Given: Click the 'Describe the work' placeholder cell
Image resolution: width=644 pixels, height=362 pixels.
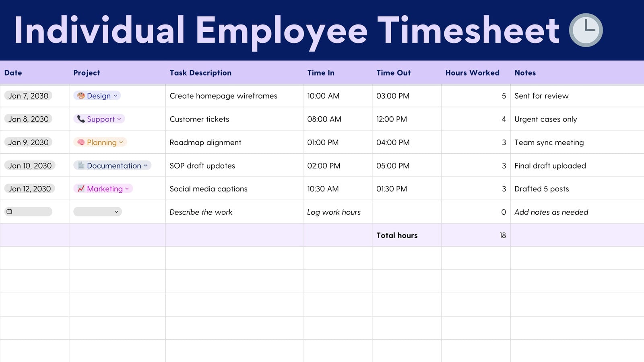Looking at the screenshot, I should (x=234, y=212).
